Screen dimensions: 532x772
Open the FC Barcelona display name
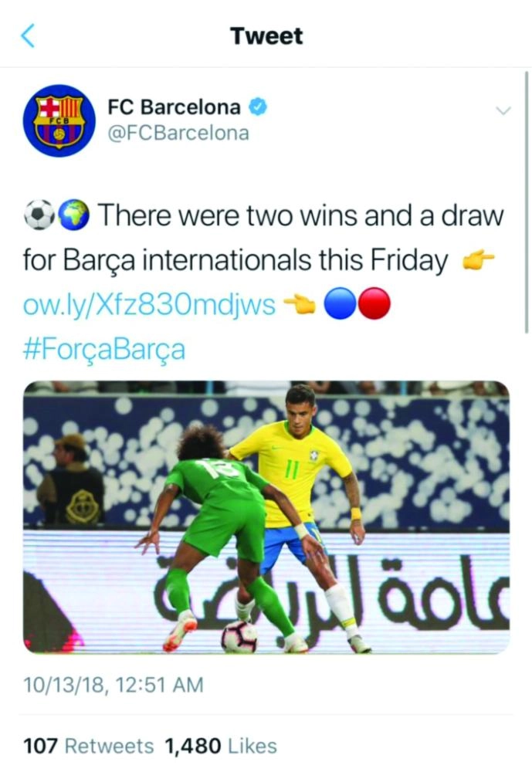click(x=174, y=107)
